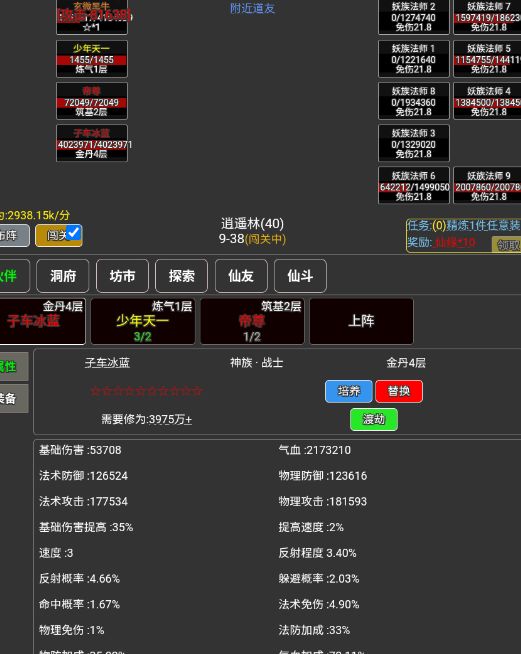Click the 法术防御 :126524 stat
The width and height of the screenshot is (521, 654).
[x=83, y=476]
